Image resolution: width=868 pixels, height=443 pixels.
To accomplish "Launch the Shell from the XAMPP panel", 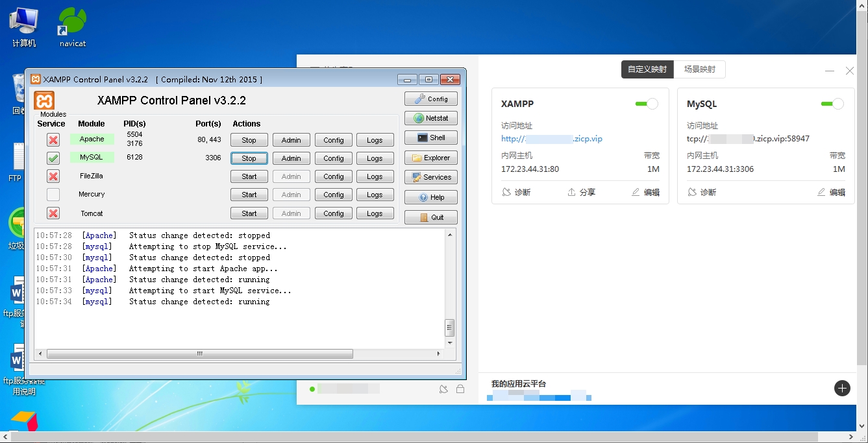I will click(430, 138).
